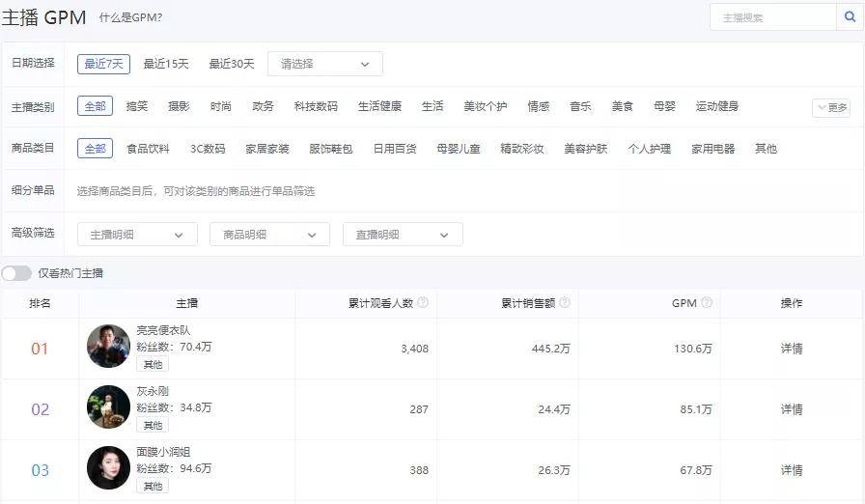The image size is (865, 504).
Task: Expand the 直播明细 dropdown
Action: 403,235
